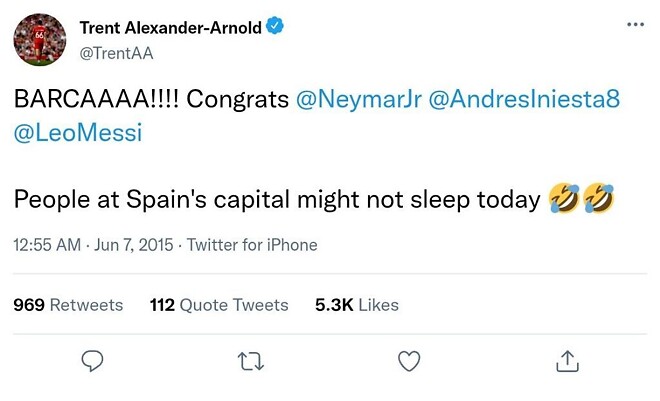Visit the @NeymarJr mention
This screenshot has height=401, width=660.
click(x=358, y=100)
